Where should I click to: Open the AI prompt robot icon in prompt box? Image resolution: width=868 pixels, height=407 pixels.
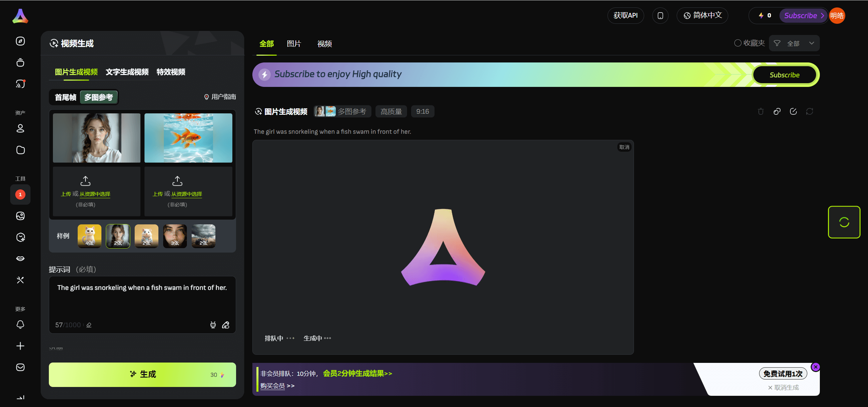pyautogui.click(x=213, y=325)
